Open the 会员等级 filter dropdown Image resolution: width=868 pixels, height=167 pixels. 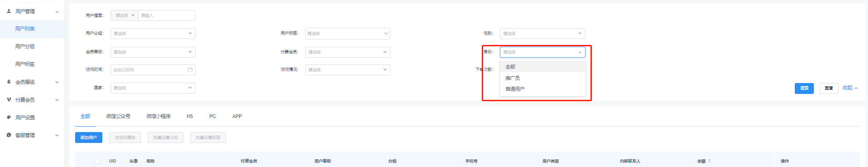[x=153, y=52]
